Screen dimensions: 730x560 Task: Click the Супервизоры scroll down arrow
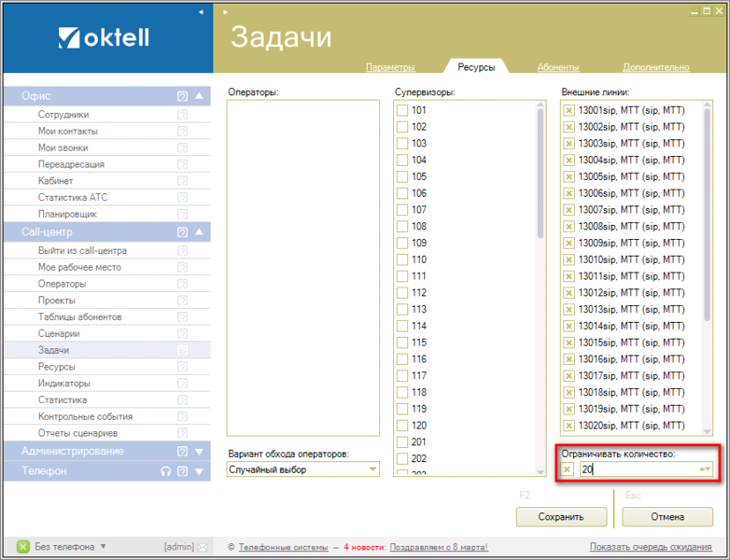(x=540, y=472)
